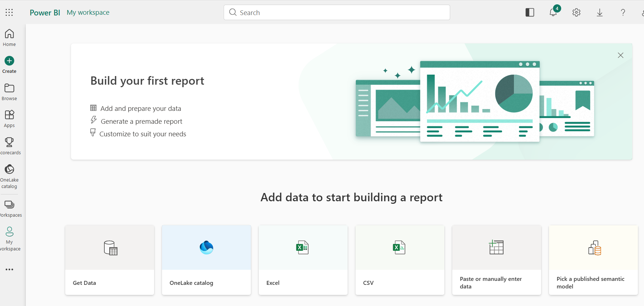This screenshot has height=306, width=644.
Task: Toggle the side pane layout icon
Action: (530, 13)
